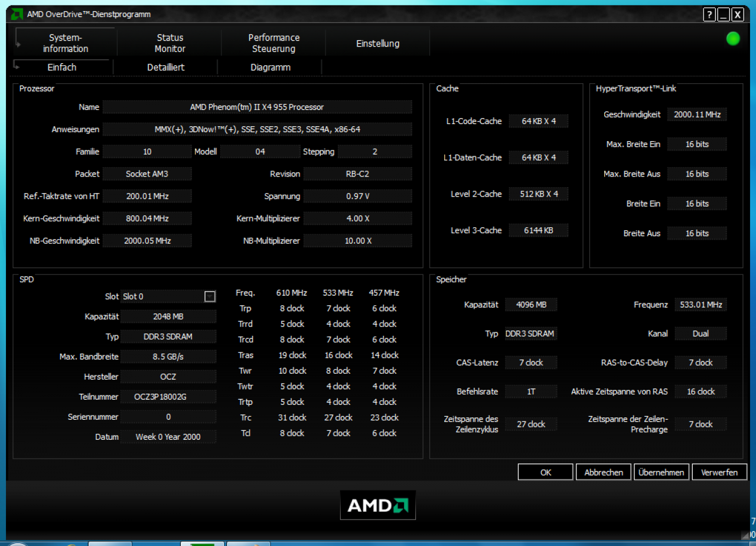Switch to the Status Monitor tab
756x546 pixels.
(x=170, y=43)
